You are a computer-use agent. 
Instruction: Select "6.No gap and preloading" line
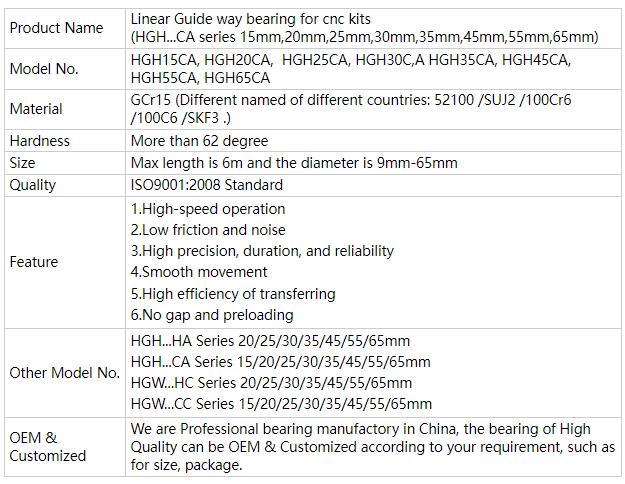(x=210, y=314)
